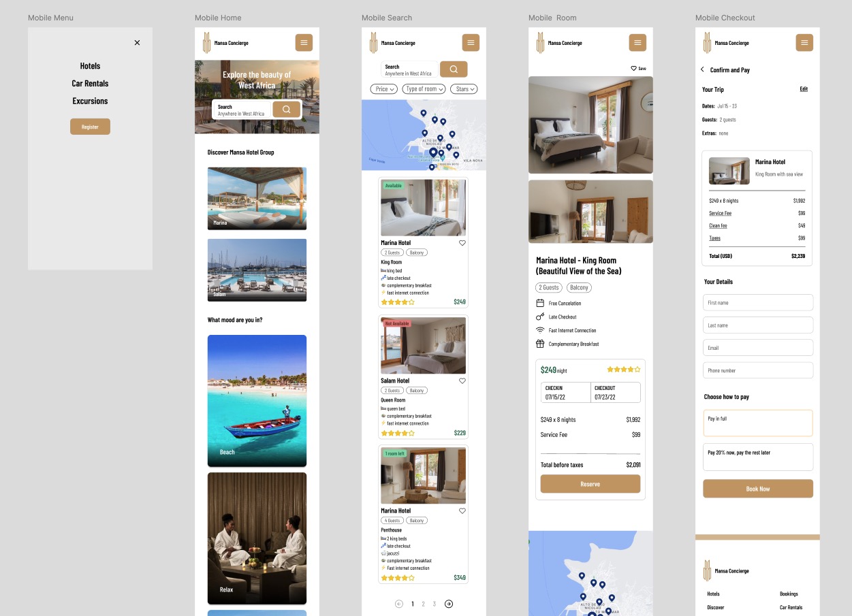Open hamburger menu on Mobile Checkout screen
The width and height of the screenshot is (852, 616).
click(x=804, y=43)
